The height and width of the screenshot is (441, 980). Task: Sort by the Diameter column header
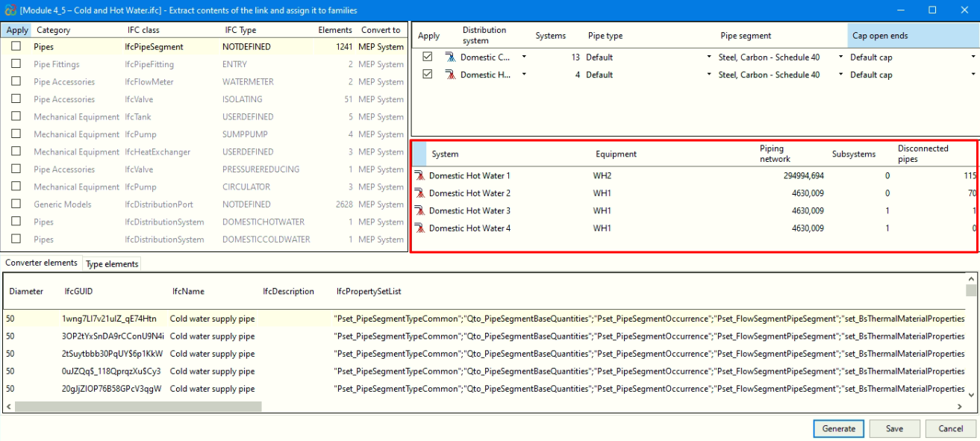pos(27,291)
